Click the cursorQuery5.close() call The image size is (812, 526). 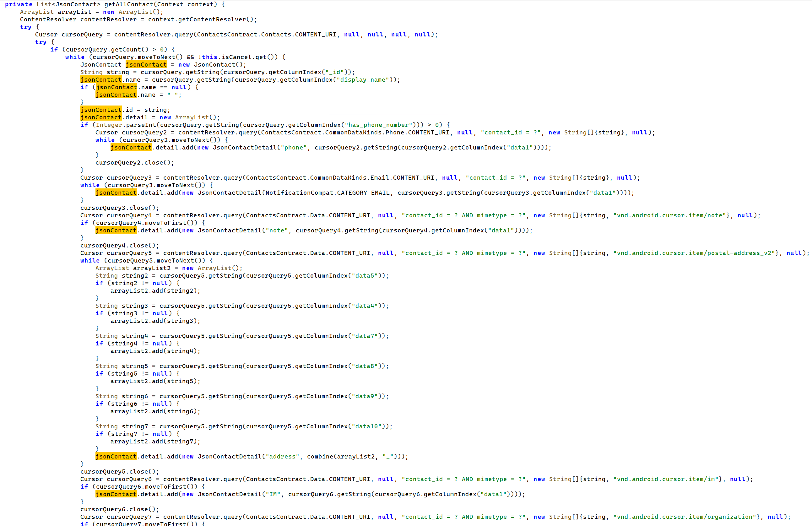point(119,472)
